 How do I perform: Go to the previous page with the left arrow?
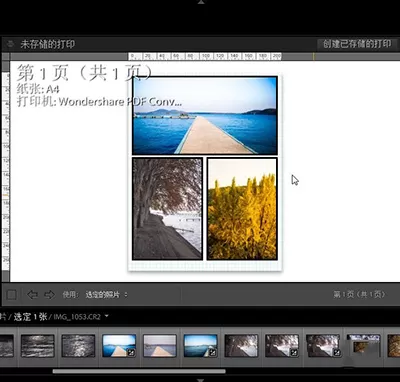[x=32, y=295]
